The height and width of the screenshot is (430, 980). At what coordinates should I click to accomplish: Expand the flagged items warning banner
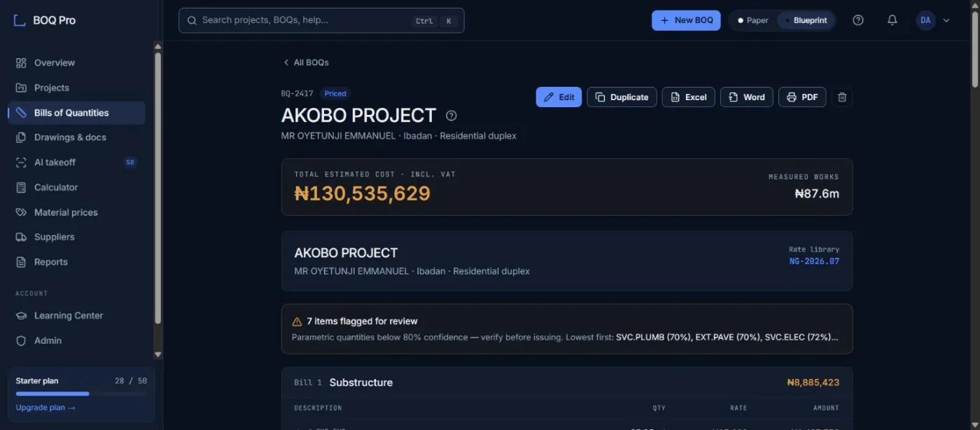pyautogui.click(x=567, y=329)
